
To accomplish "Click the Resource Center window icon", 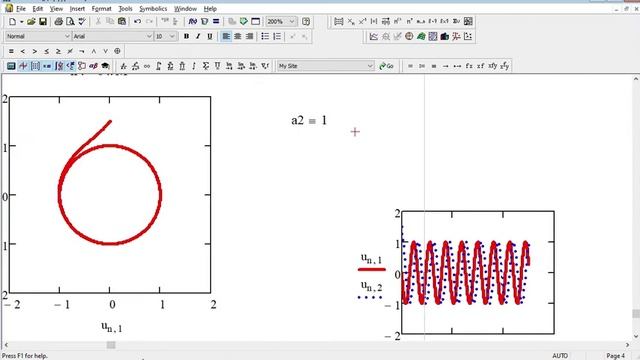I will [x=256, y=22].
